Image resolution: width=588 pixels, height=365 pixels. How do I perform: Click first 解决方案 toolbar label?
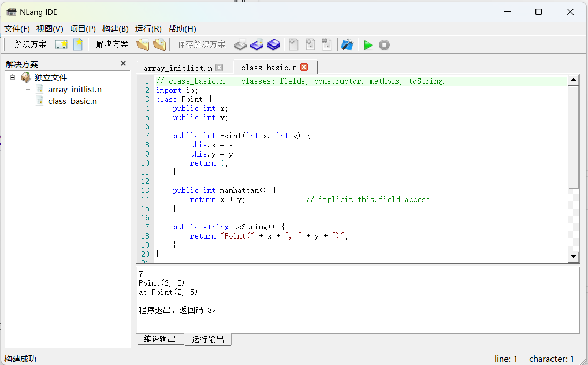[31, 44]
